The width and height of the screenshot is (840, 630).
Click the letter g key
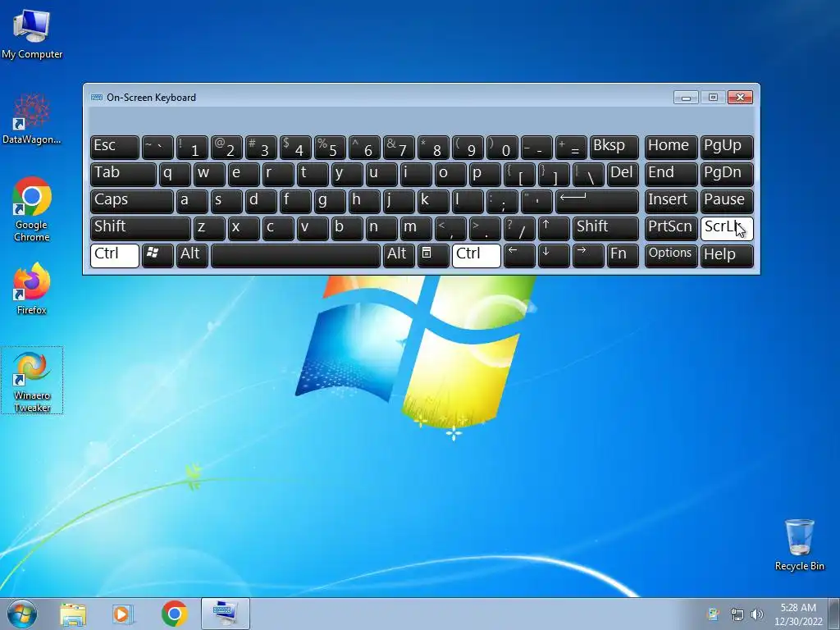(x=330, y=201)
